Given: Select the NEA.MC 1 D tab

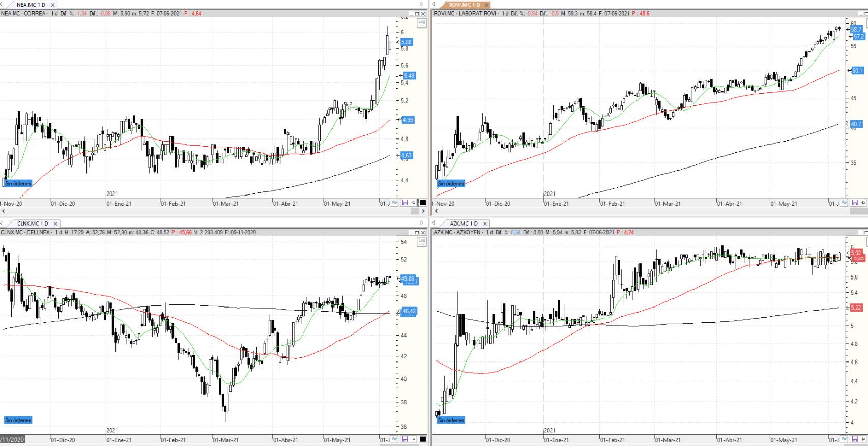Looking at the screenshot, I should tap(31, 5).
